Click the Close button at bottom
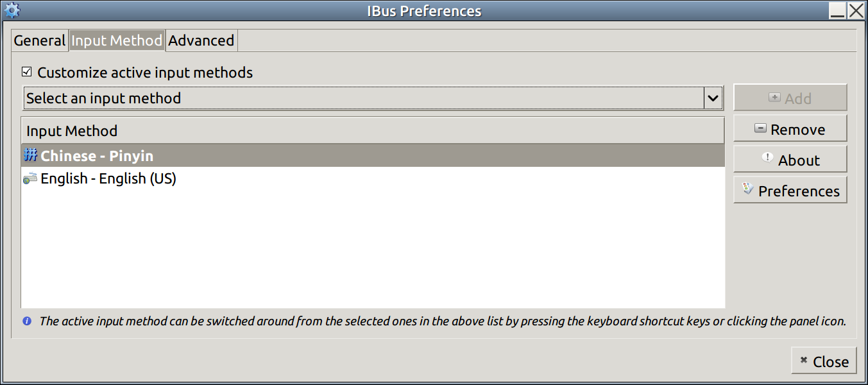The width and height of the screenshot is (868, 385). [x=824, y=361]
